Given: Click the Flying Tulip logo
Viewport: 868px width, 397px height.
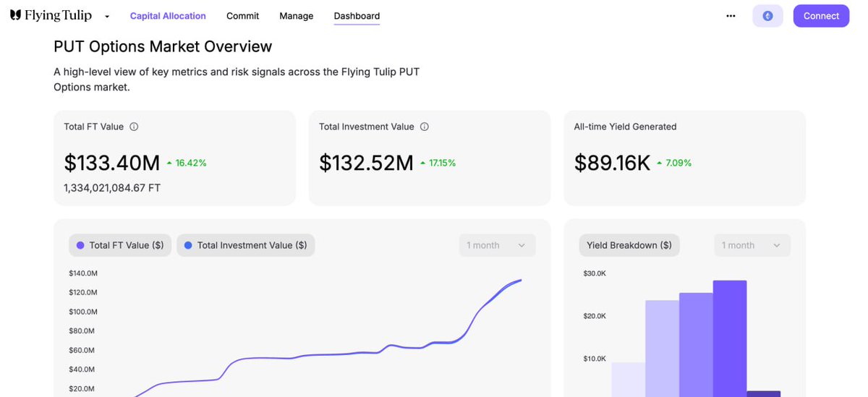Looking at the screenshot, I should 51,15.
